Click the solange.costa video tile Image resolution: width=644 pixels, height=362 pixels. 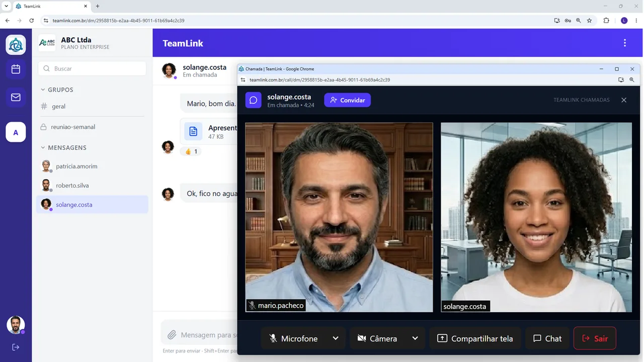tap(536, 217)
